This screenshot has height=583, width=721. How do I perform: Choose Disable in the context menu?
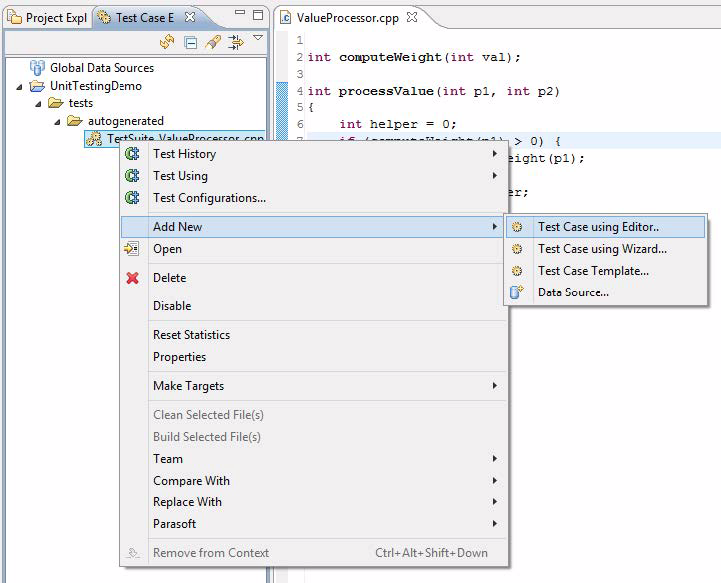(x=314, y=306)
